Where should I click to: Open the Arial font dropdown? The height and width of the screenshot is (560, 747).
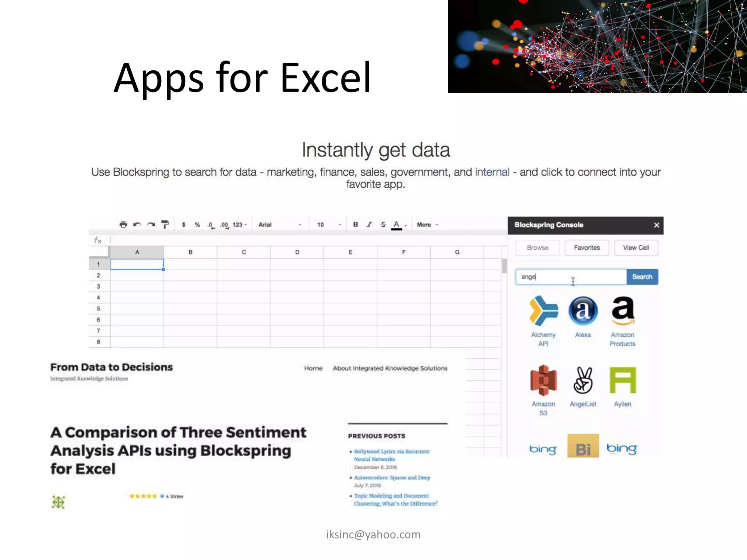coord(280,225)
